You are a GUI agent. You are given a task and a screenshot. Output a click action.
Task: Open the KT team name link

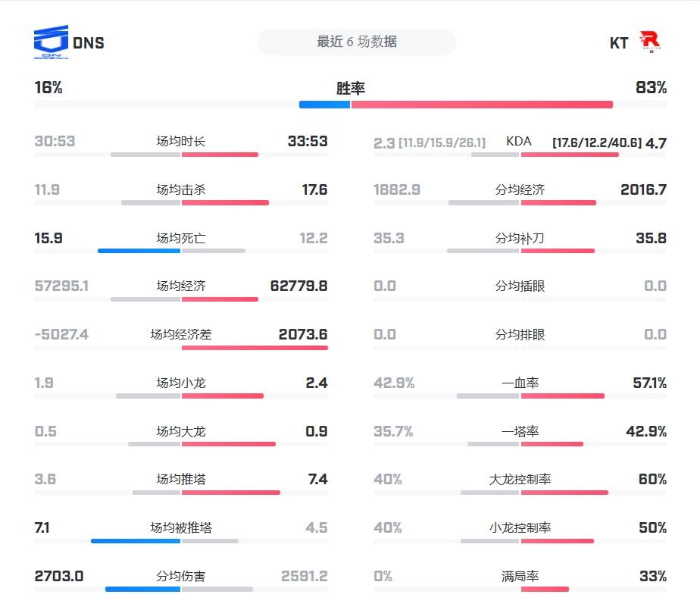click(619, 43)
